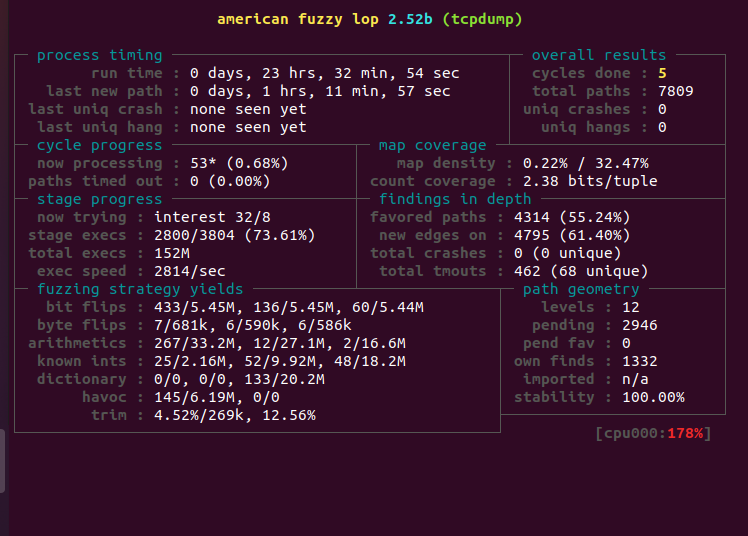Image resolution: width=748 pixels, height=536 pixels.
Task: Click the cycles done value '5'
Action: pyautogui.click(x=662, y=73)
